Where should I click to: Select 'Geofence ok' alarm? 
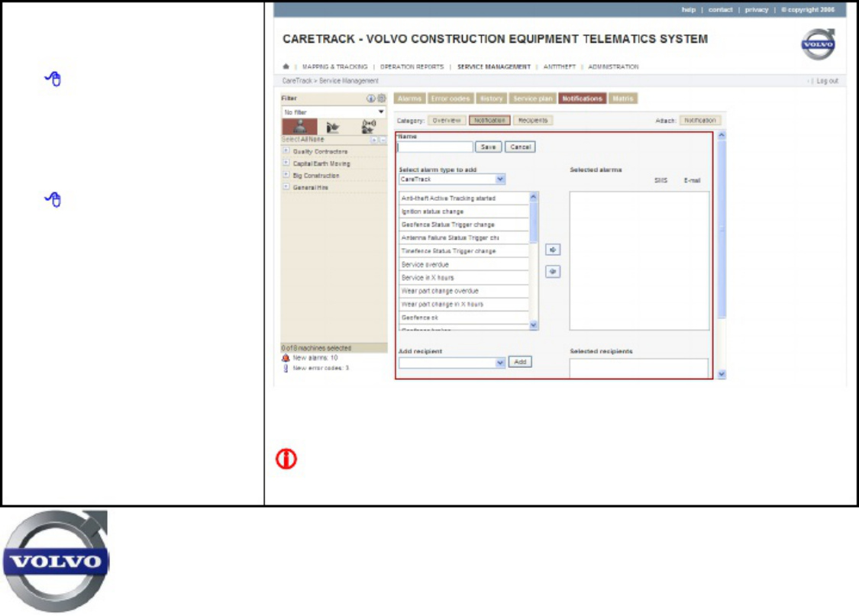point(463,318)
